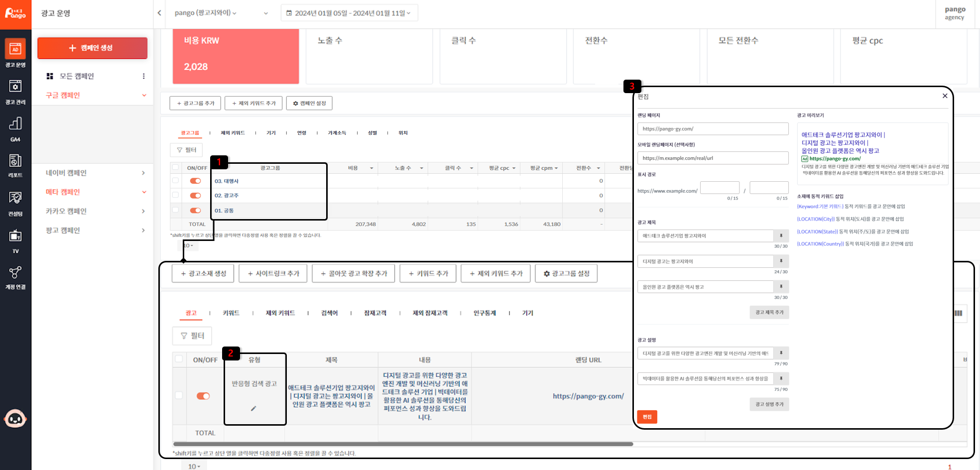Image resolution: width=980 pixels, height=470 pixels.
Task: Pin the first ad description field
Action: [x=781, y=353]
